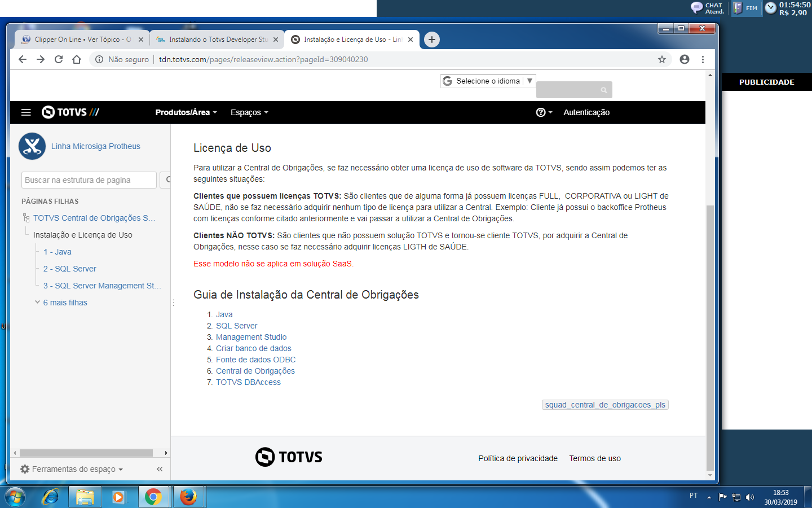
Task: Click the search icon in the top search box
Action: click(604, 90)
